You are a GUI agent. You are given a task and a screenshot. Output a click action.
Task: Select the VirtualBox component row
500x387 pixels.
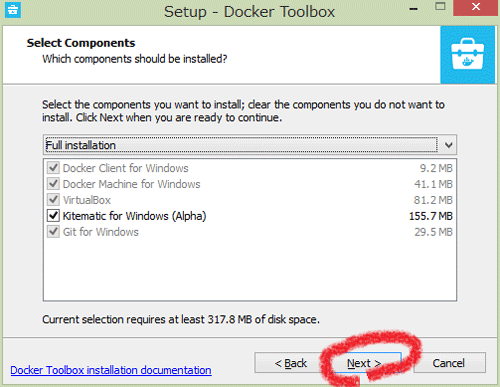(250, 200)
